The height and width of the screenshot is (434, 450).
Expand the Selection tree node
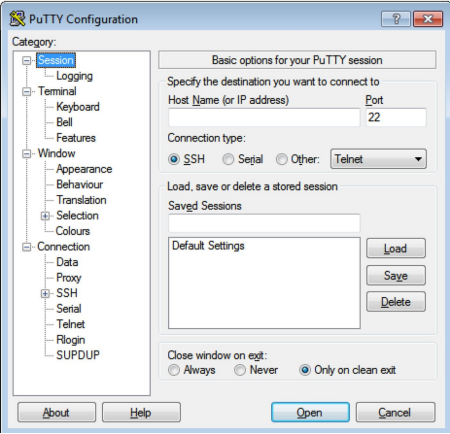[45, 216]
